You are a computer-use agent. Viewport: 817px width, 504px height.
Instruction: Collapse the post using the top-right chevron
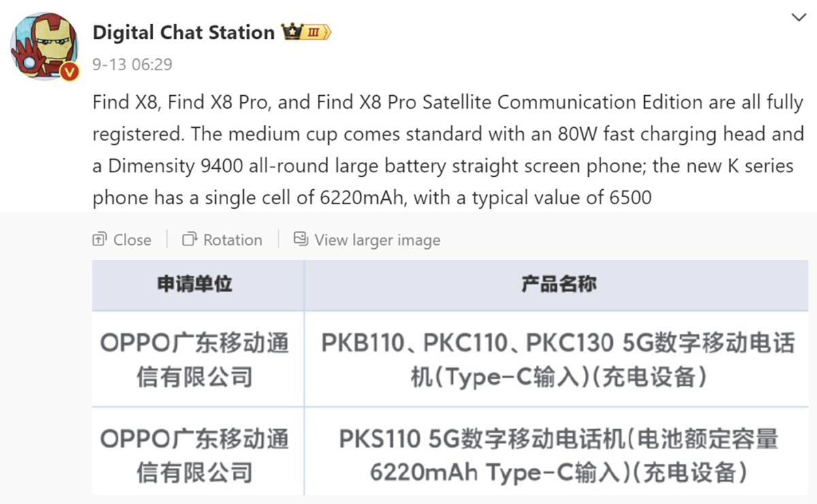coord(798,18)
